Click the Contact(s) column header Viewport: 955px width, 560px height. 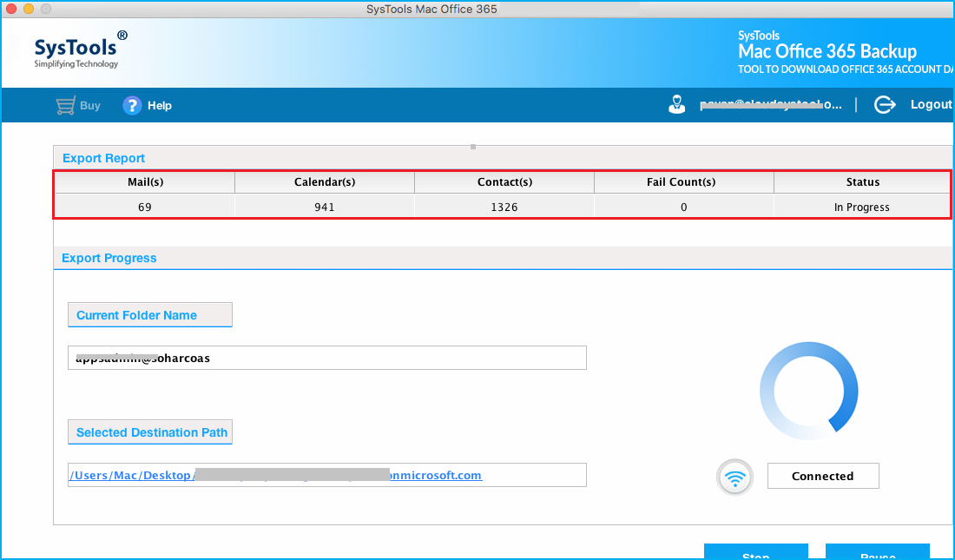coord(504,182)
